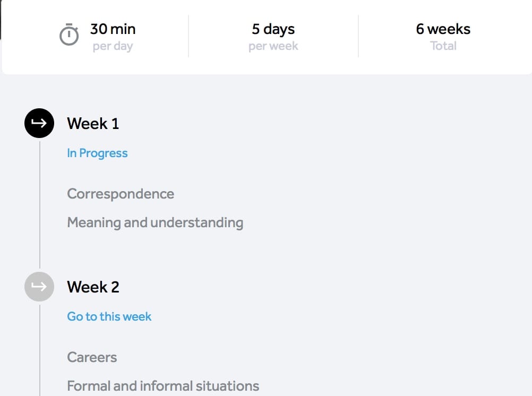
Task: Click the 30 min duration value
Action: [113, 29]
